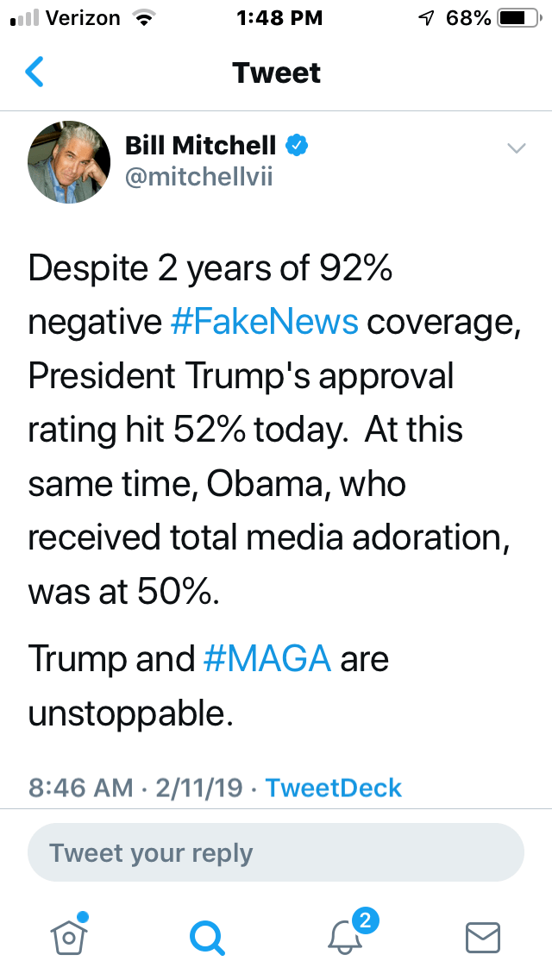
Task: Tap the location arrow status icon
Action: coord(426,18)
